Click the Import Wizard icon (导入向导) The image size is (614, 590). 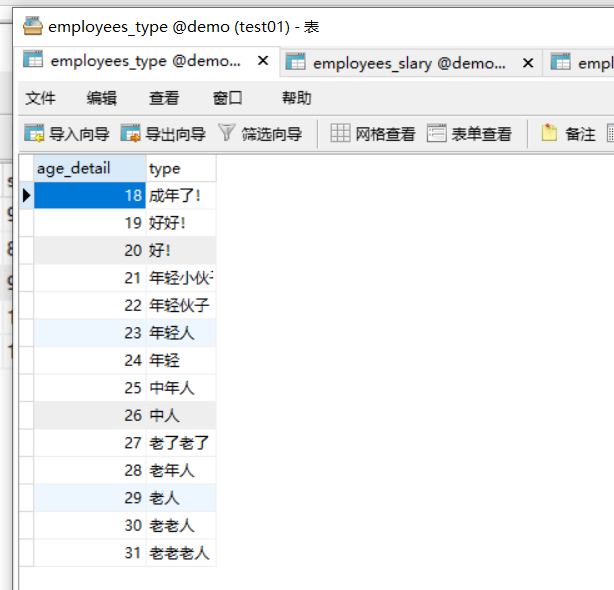pyautogui.click(x=34, y=133)
